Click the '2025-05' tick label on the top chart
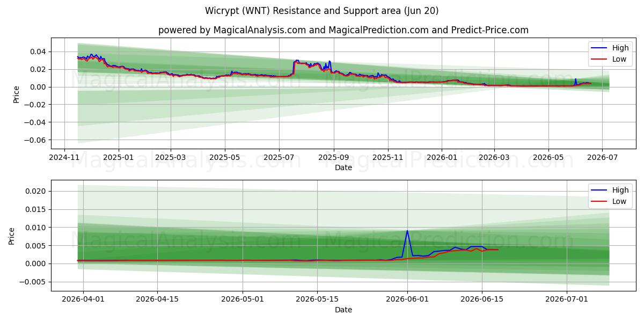This screenshot has width=644, height=322. click(224, 157)
